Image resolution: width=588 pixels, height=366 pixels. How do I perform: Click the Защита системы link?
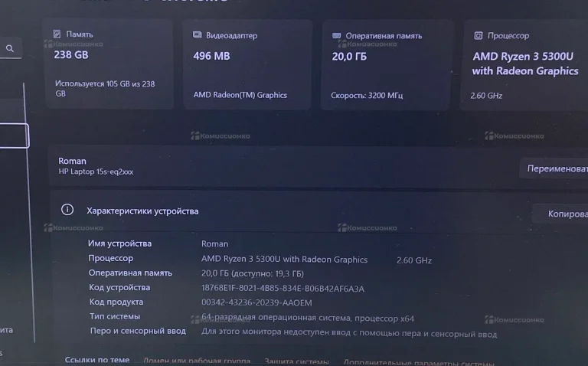pos(296,361)
